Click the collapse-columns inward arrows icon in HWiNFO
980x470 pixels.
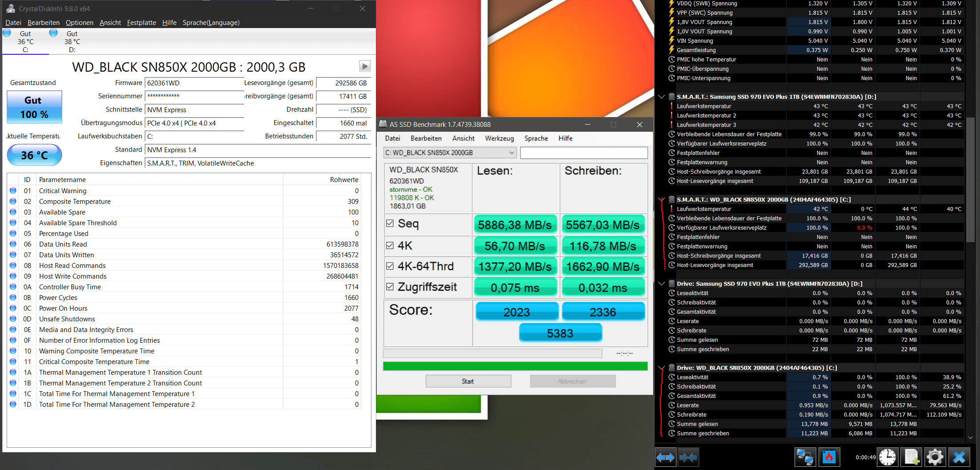[688, 457]
